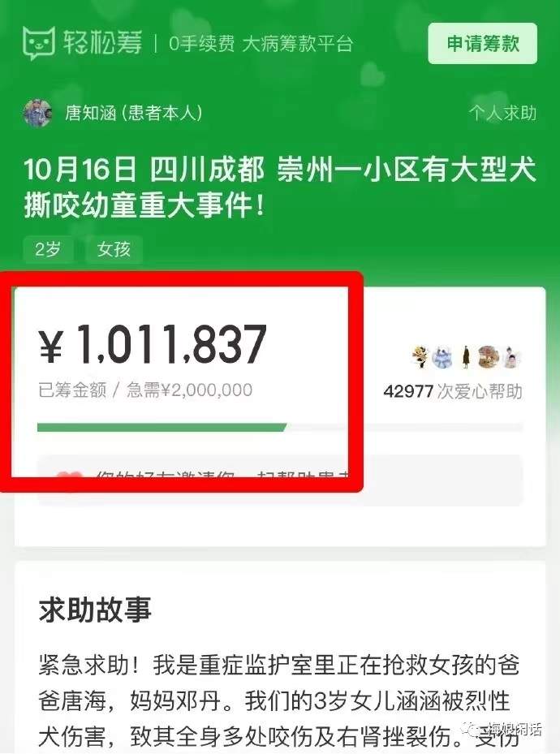Viewport: 560px width, 754px height.
Task: Click the 申请筹款 button
Action: click(483, 43)
